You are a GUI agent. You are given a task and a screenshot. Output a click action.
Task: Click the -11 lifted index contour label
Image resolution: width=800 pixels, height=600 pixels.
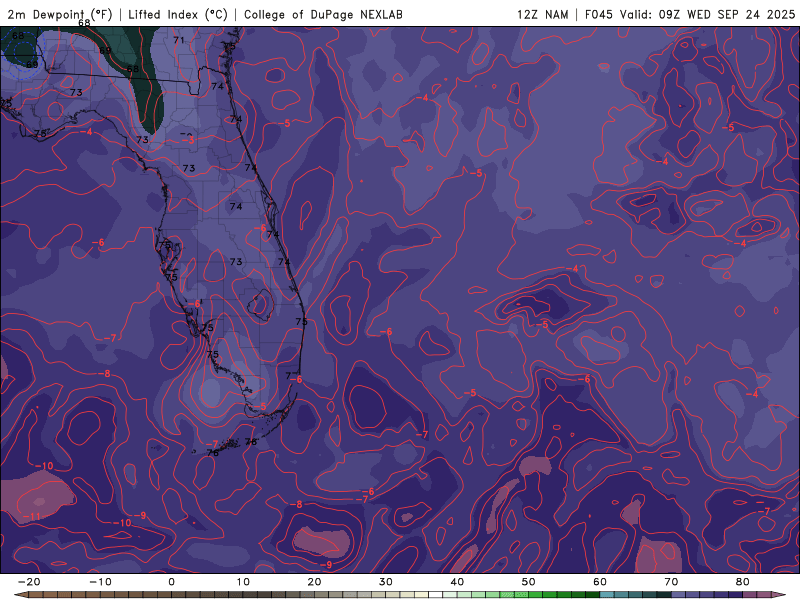click(x=32, y=516)
